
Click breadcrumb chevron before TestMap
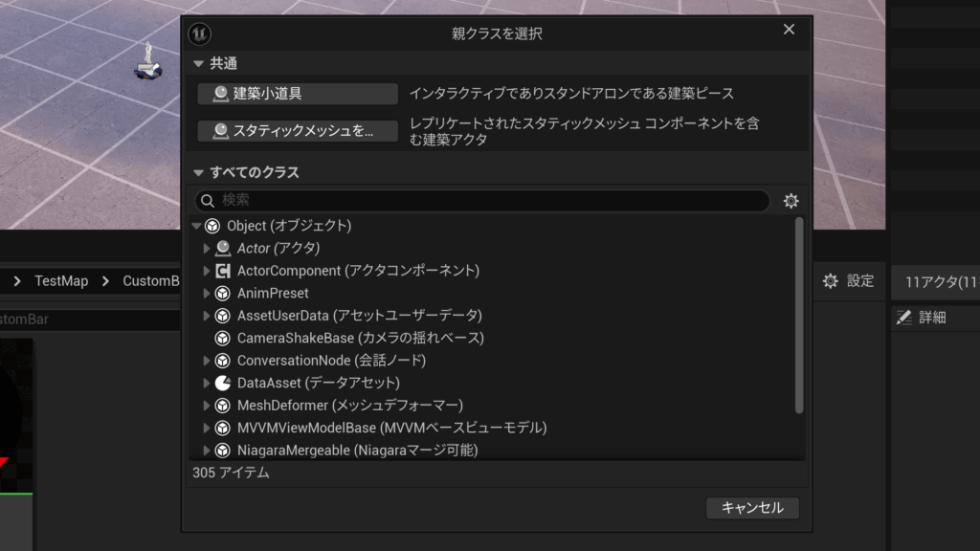click(17, 281)
